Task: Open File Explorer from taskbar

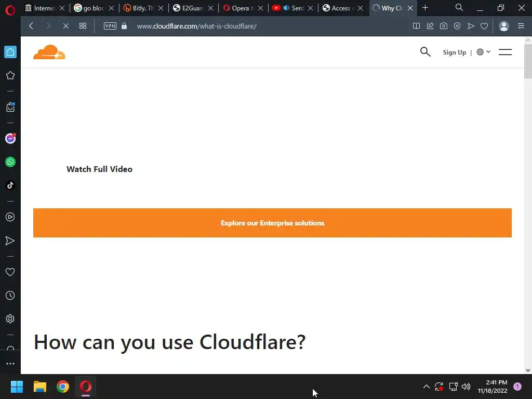Action: coord(39,387)
